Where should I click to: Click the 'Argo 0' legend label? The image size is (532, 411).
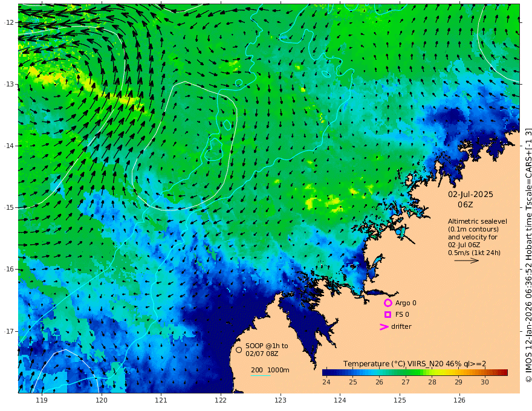[x=406, y=303]
